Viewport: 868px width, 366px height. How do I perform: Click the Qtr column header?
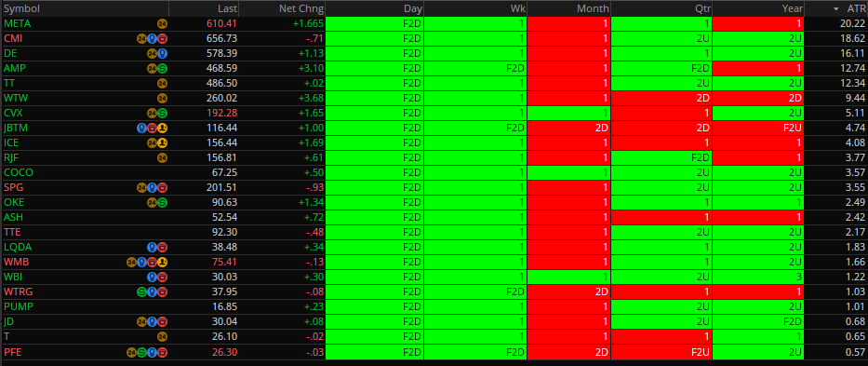point(661,9)
